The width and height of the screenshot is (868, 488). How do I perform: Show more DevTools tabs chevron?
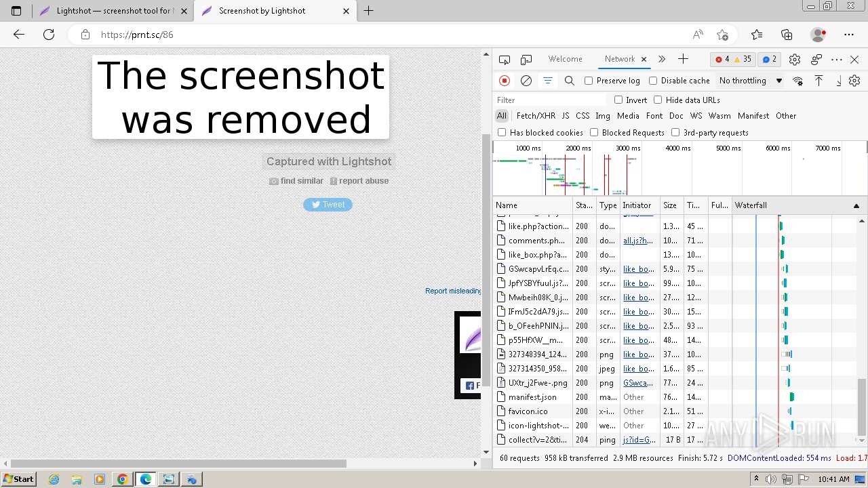[662, 59]
